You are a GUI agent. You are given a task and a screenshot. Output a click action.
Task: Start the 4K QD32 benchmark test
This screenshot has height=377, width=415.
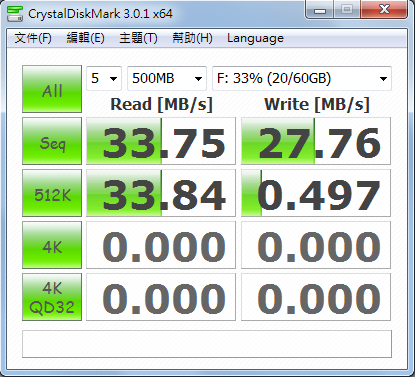(x=52, y=297)
